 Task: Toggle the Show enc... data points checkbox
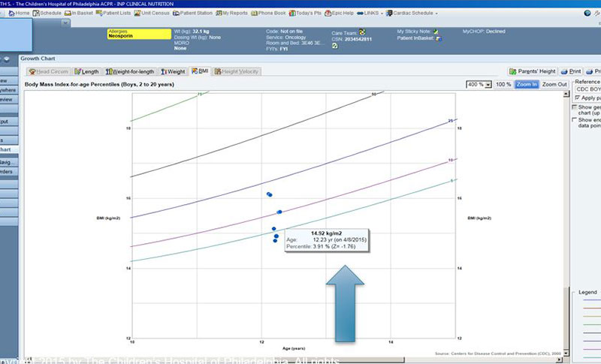[x=575, y=120]
